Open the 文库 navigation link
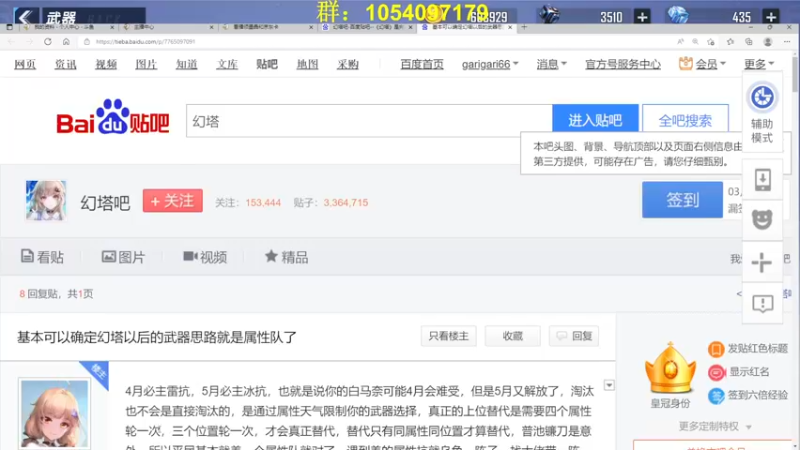Viewport: 800px width, 450px height. click(227, 64)
